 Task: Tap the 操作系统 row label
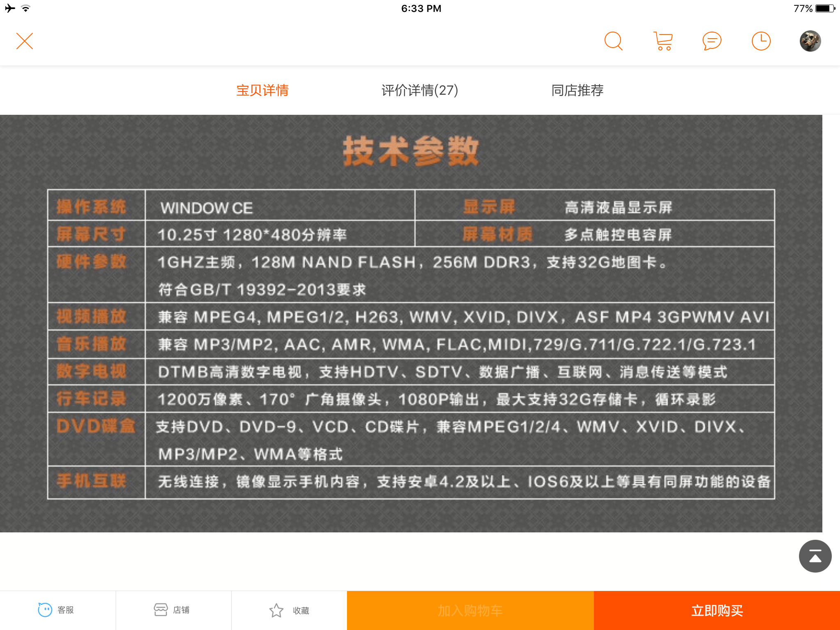[91, 207]
